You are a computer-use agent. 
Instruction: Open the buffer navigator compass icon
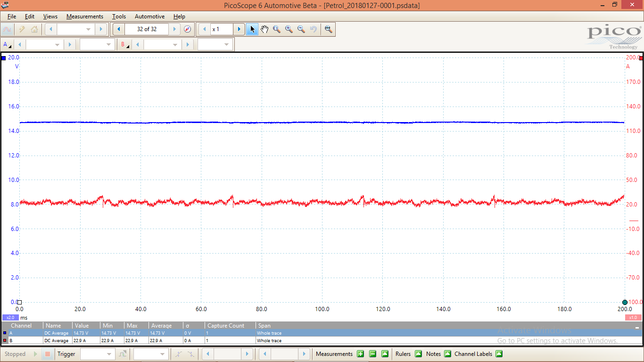pyautogui.click(x=187, y=29)
